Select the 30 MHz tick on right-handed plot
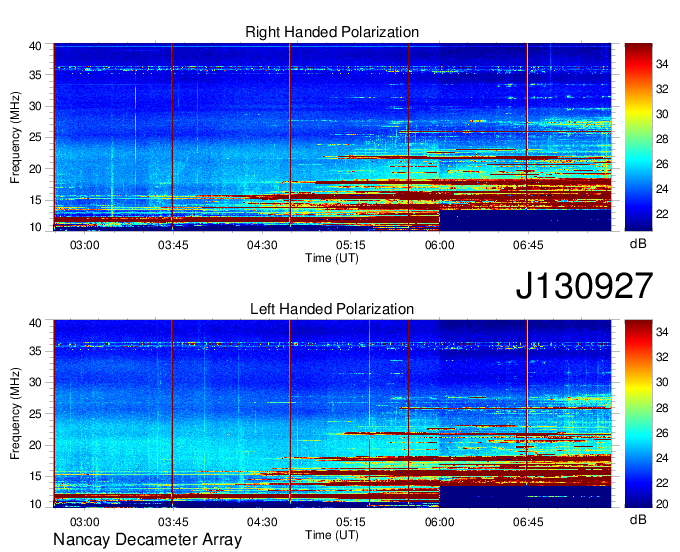Image resolution: width=680 pixels, height=552 pixels. tap(35, 106)
